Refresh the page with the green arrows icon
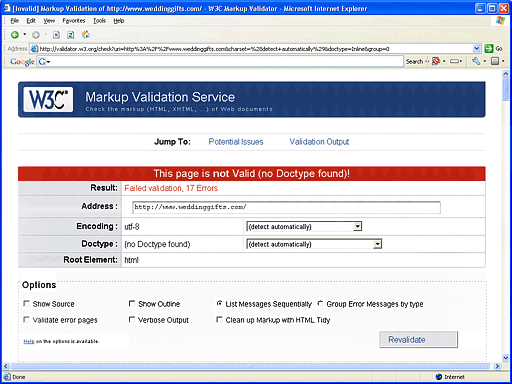Image resolution: width=512 pixels, height=384 pixels. click(x=70, y=35)
